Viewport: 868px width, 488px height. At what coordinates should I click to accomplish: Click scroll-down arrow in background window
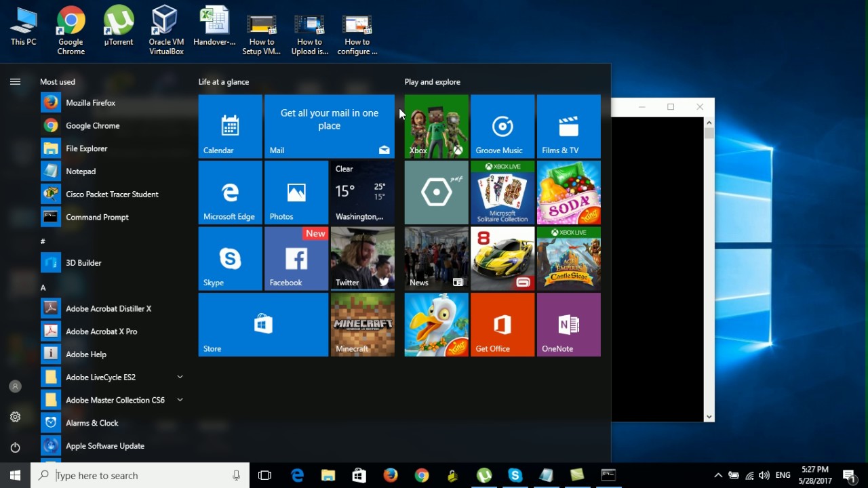click(x=709, y=417)
